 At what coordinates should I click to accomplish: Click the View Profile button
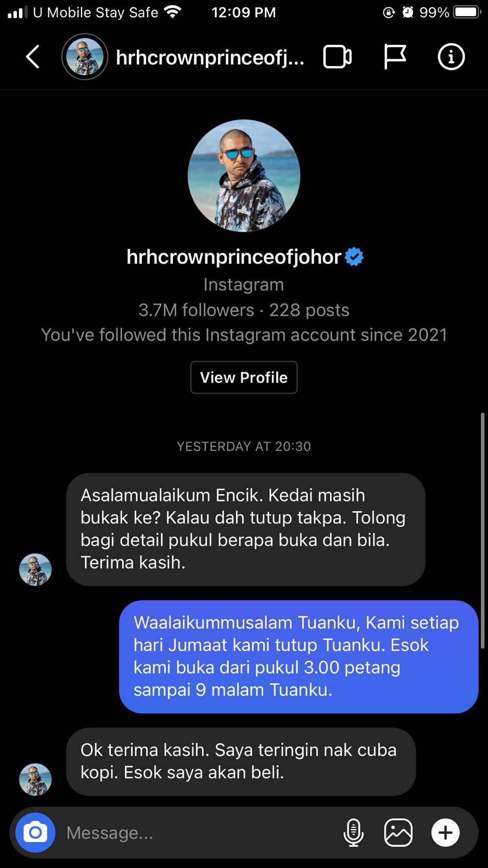(244, 377)
